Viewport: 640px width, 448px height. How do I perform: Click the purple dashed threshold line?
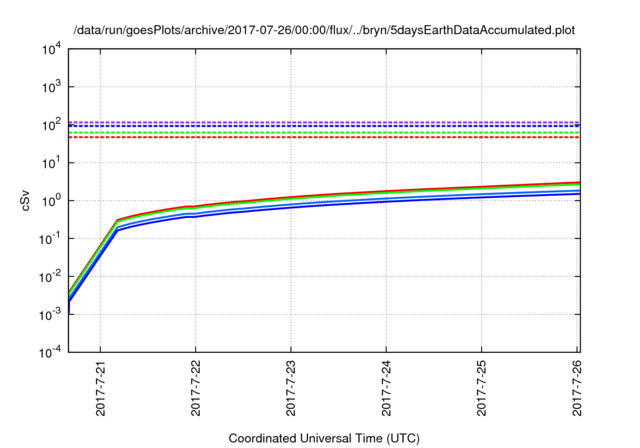[324, 122]
